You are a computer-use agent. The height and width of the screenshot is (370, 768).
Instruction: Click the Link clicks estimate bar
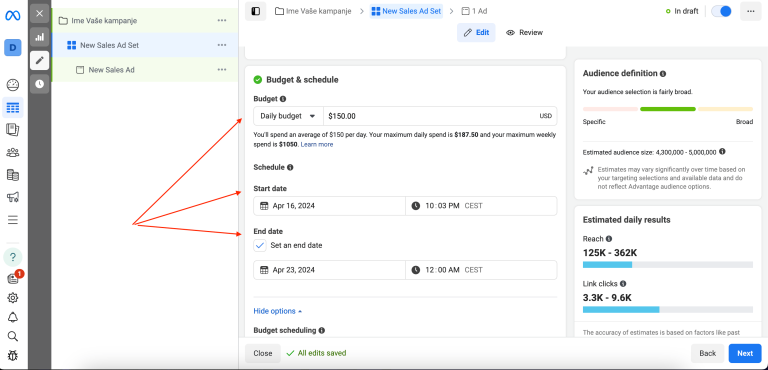click(x=668, y=310)
